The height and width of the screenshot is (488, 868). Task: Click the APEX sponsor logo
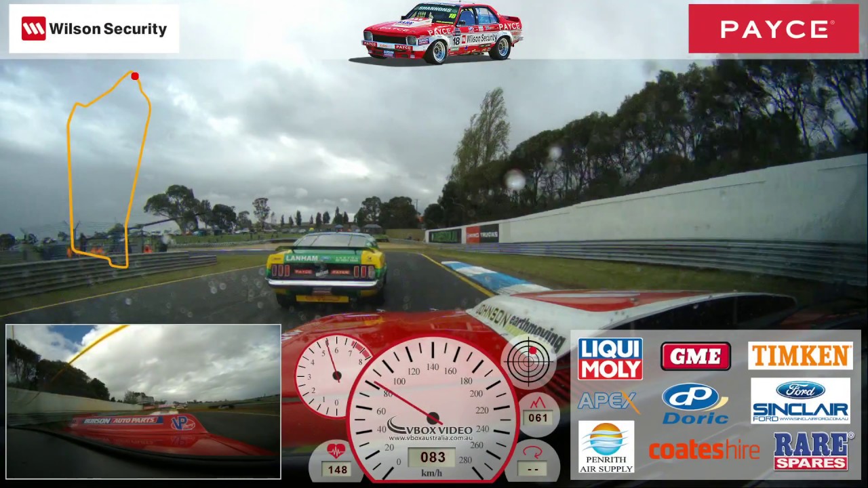[x=609, y=402]
